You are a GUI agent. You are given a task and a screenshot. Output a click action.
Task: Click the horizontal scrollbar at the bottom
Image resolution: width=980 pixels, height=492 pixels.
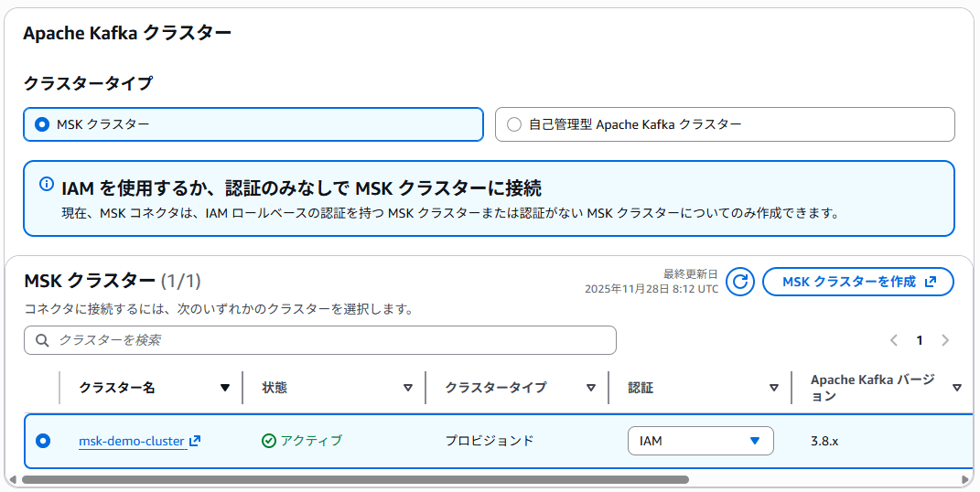[355, 479]
